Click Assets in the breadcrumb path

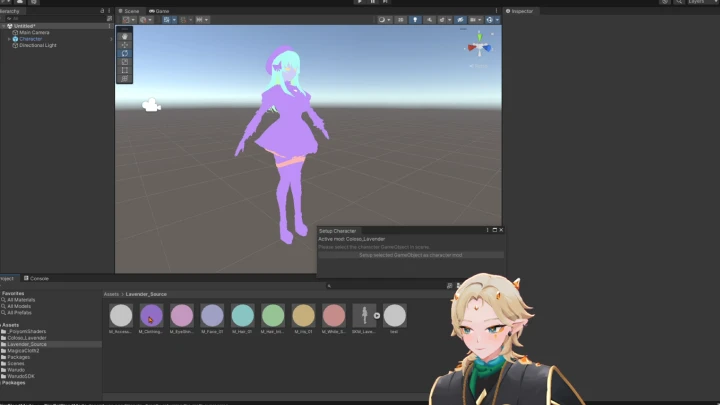111,294
